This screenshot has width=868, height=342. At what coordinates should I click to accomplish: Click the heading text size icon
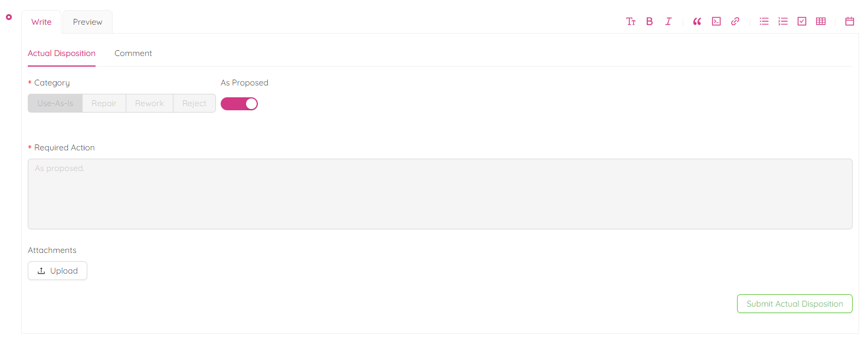(631, 22)
